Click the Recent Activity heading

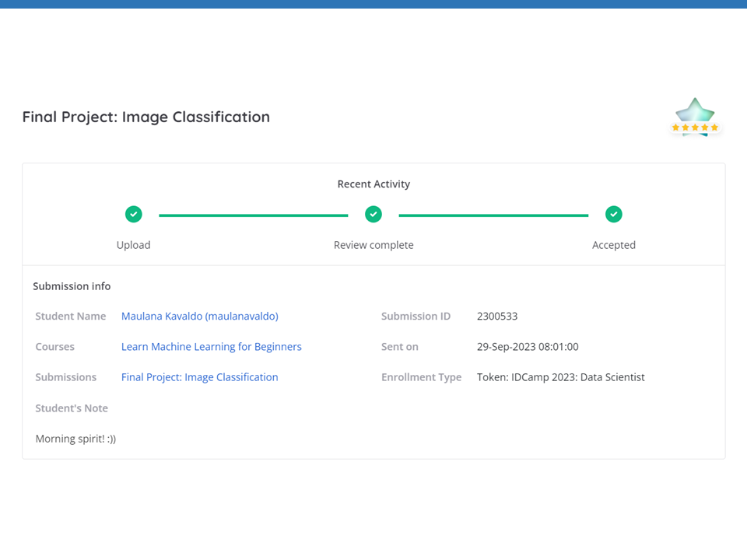pos(373,184)
